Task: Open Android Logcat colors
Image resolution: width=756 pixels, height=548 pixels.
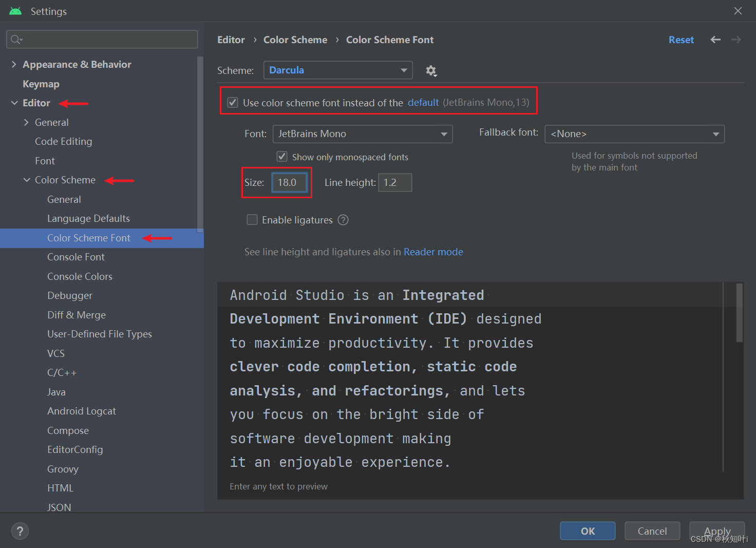Action: point(82,411)
